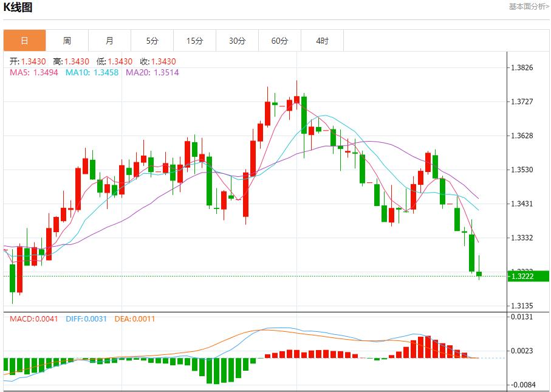Click the green 1.3222 current price tag

526,276
